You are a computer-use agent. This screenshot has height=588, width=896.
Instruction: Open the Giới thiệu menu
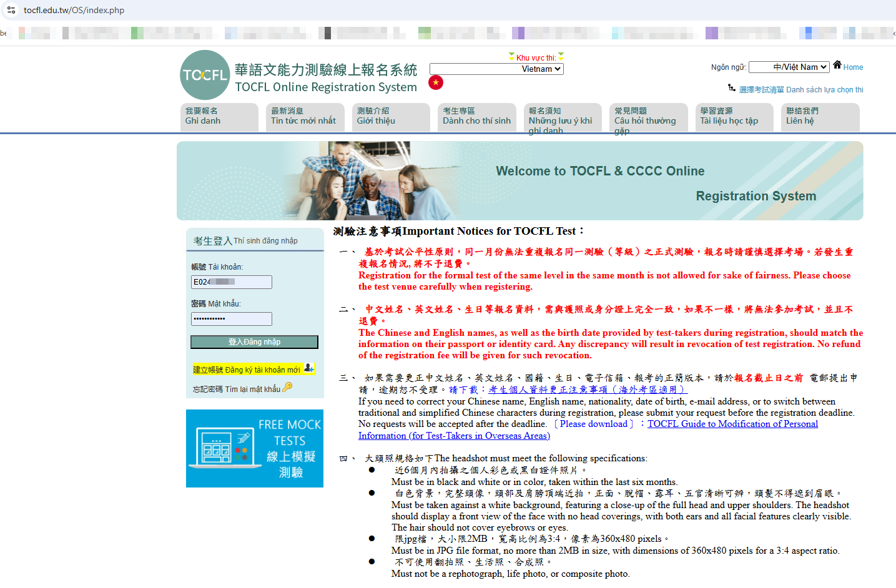point(391,117)
